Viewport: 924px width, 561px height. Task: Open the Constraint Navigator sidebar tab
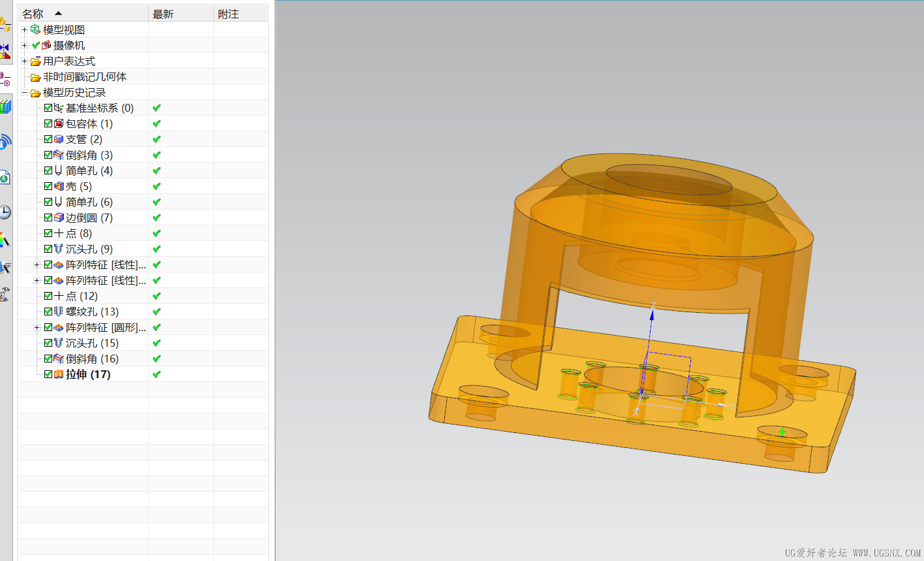5,51
